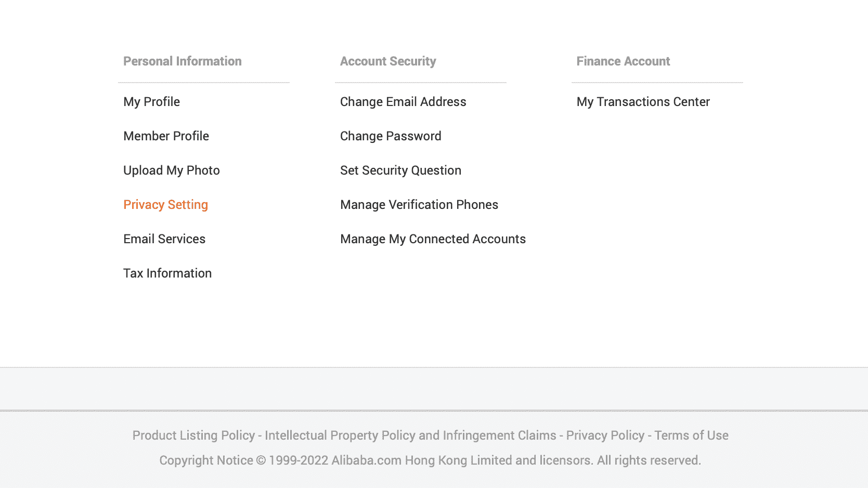Open Manage Verification Phones
Viewport: 868px width, 488px height.
click(x=419, y=205)
